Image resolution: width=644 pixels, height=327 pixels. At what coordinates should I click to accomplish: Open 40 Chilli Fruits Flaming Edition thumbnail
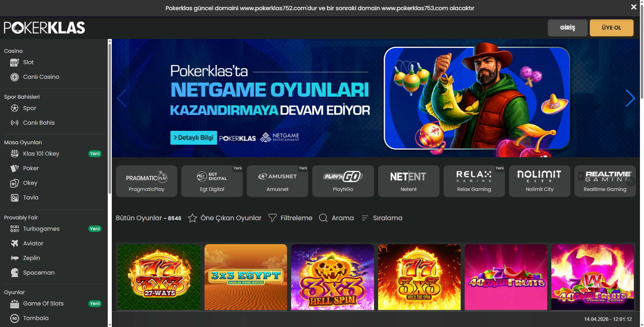click(592, 277)
